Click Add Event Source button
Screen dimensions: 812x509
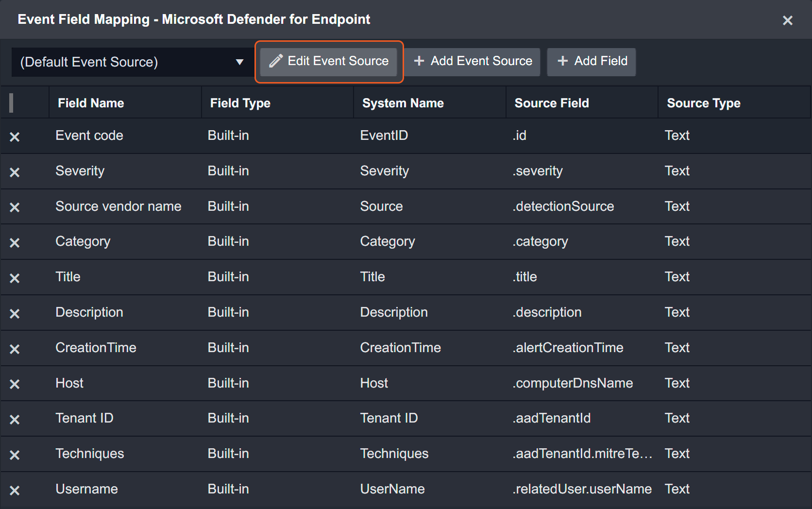tap(473, 61)
